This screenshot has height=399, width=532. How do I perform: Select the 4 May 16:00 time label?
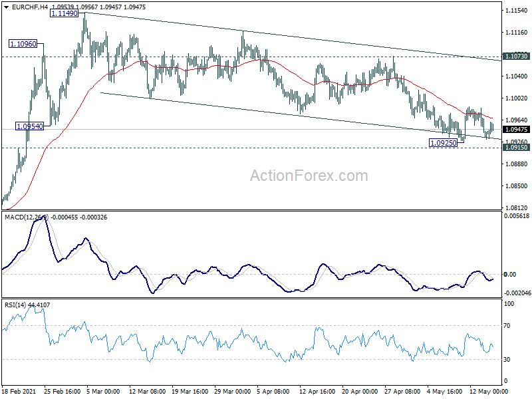tap(445, 392)
